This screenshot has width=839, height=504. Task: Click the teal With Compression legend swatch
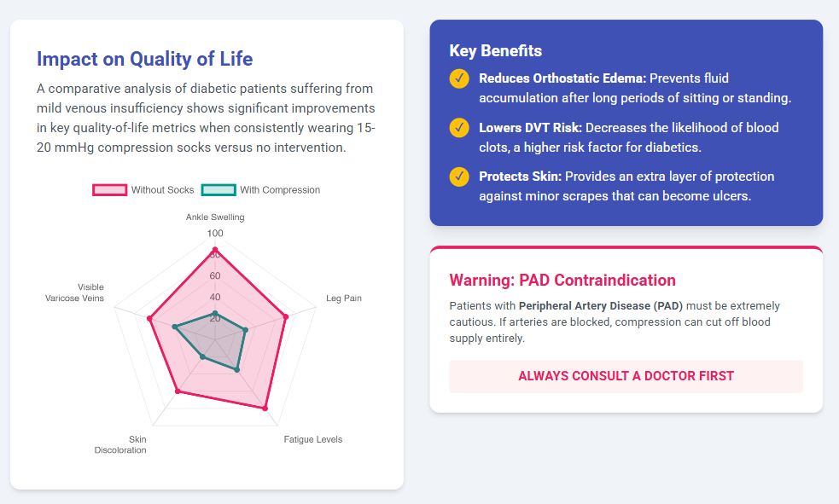click(218, 190)
